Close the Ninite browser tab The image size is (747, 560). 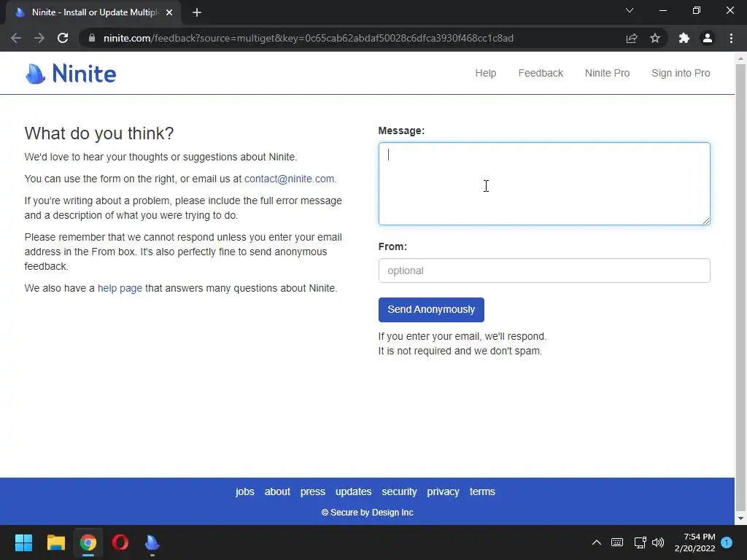pos(169,12)
